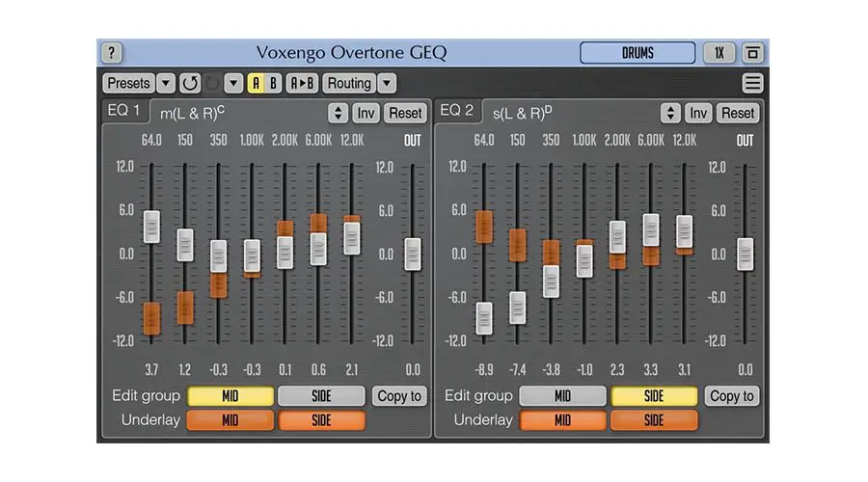The image size is (868, 482).
Task: Toggle MID underlay in EQ 1
Action: 231,420
